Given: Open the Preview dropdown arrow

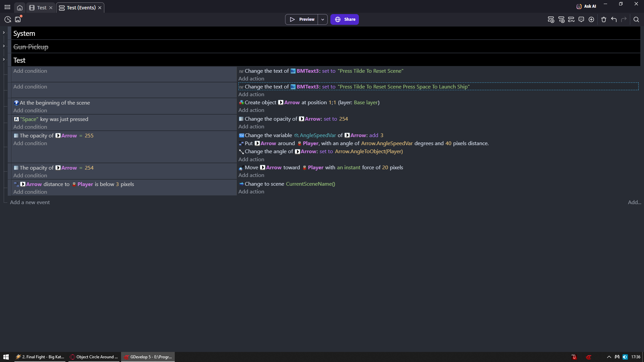Looking at the screenshot, I should point(323,19).
